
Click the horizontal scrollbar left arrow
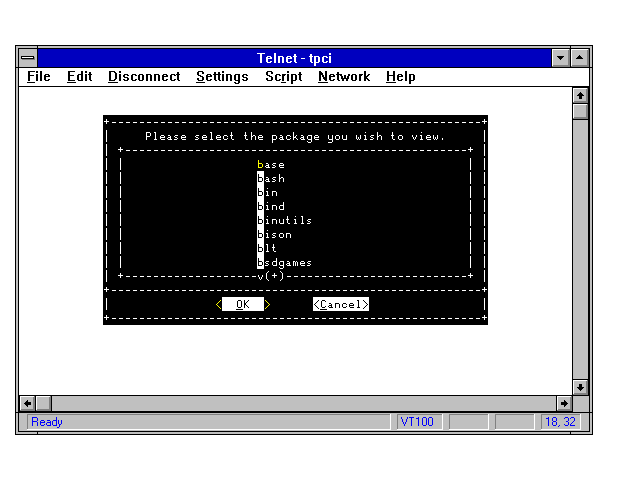point(27,403)
